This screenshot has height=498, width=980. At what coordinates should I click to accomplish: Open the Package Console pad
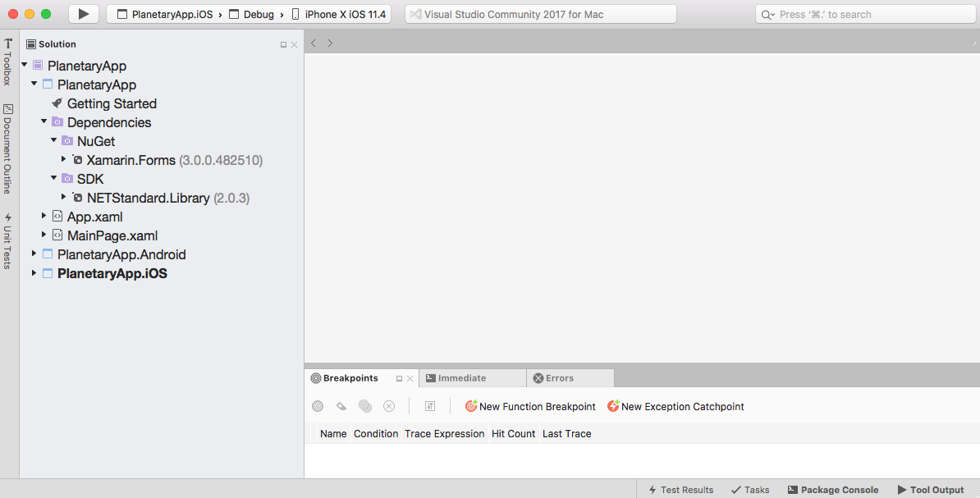click(832, 490)
